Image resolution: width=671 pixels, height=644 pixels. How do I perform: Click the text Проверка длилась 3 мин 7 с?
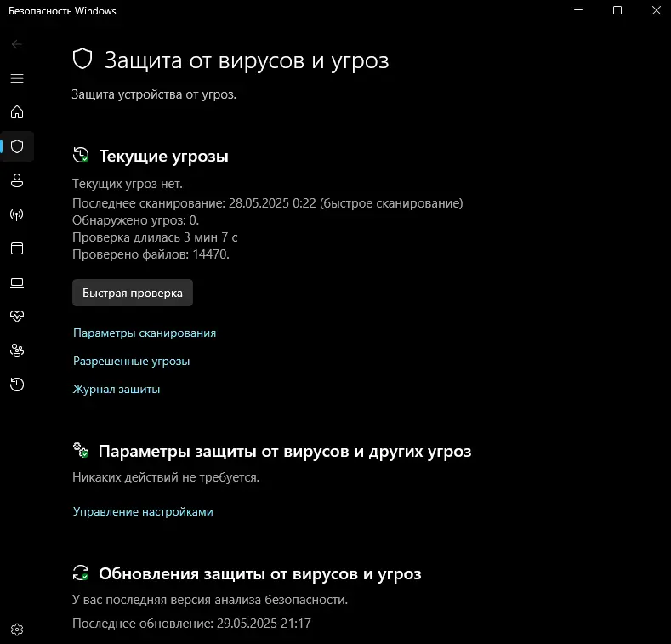point(155,237)
